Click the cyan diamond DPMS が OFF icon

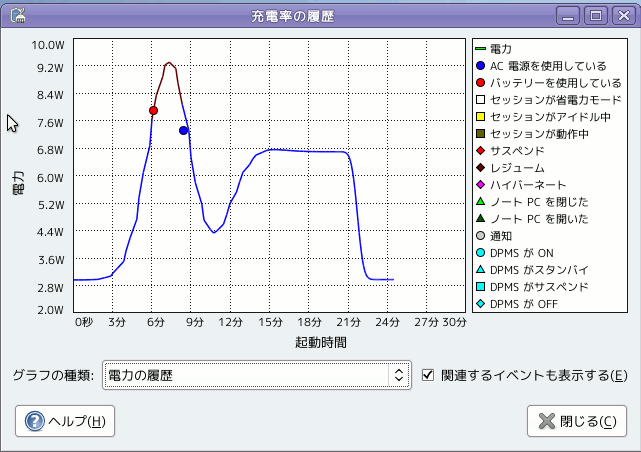pos(481,304)
